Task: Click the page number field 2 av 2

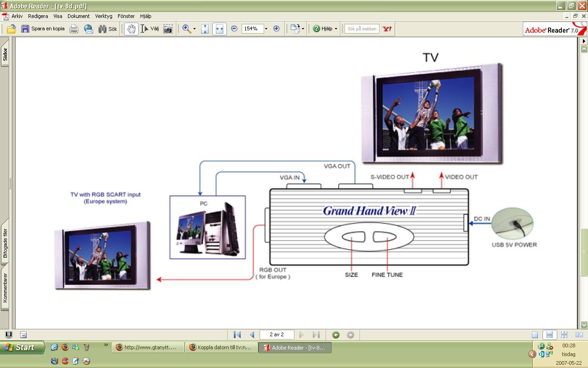Action: [x=277, y=335]
